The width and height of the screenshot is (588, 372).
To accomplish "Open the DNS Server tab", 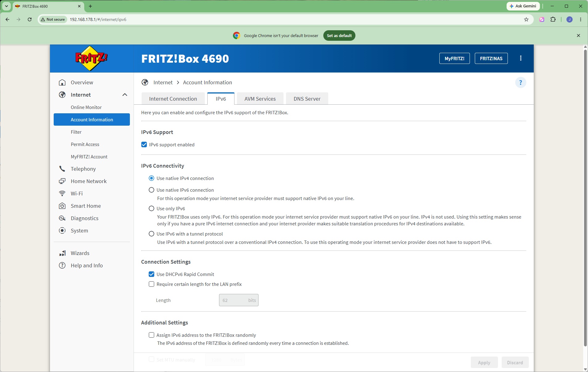I will coord(307,99).
